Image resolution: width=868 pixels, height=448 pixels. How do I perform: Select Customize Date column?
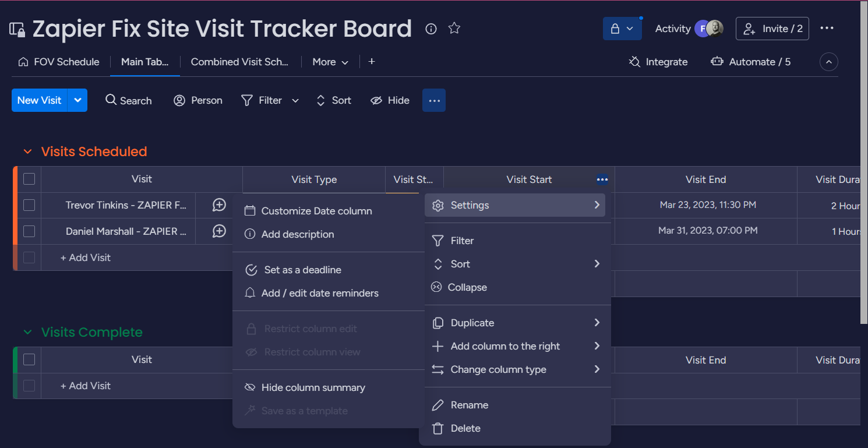point(329,211)
